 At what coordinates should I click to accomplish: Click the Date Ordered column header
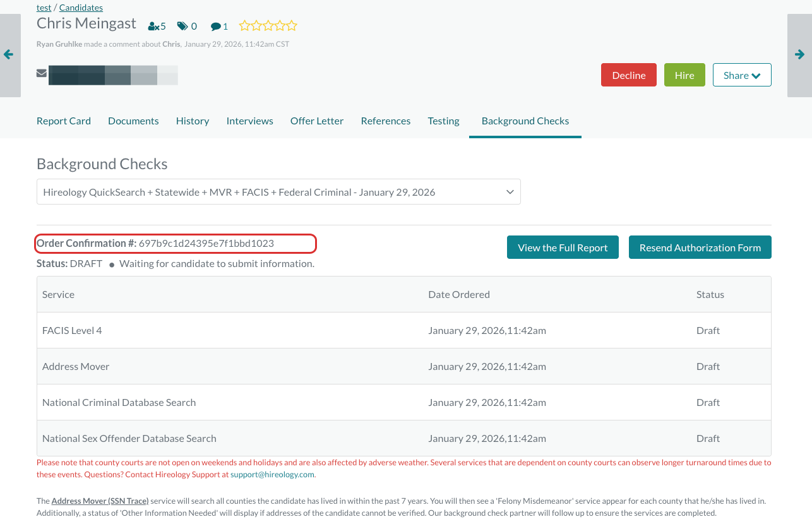click(x=459, y=294)
